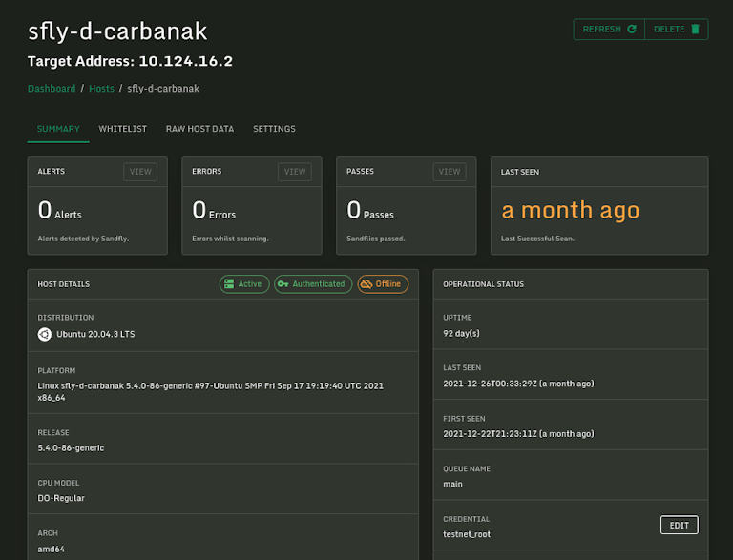Click the Active status badge icon

[228, 284]
